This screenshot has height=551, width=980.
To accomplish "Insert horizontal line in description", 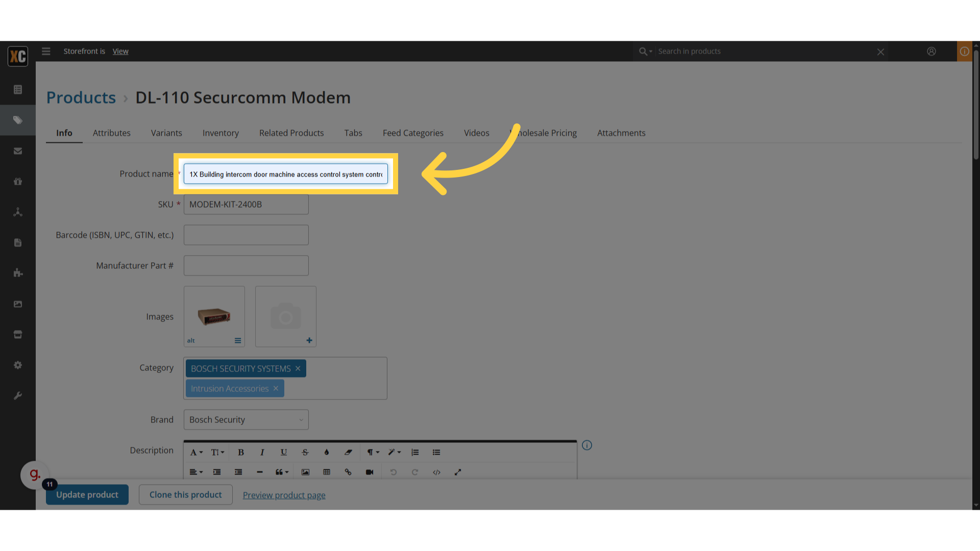I will pos(260,472).
